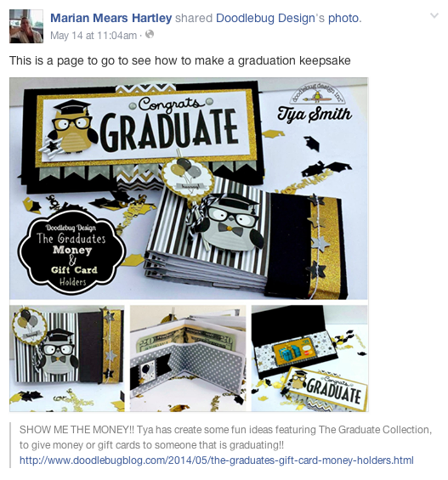Click the gray owl with glasses on card
This screenshot has height=480, width=448.
(233, 222)
